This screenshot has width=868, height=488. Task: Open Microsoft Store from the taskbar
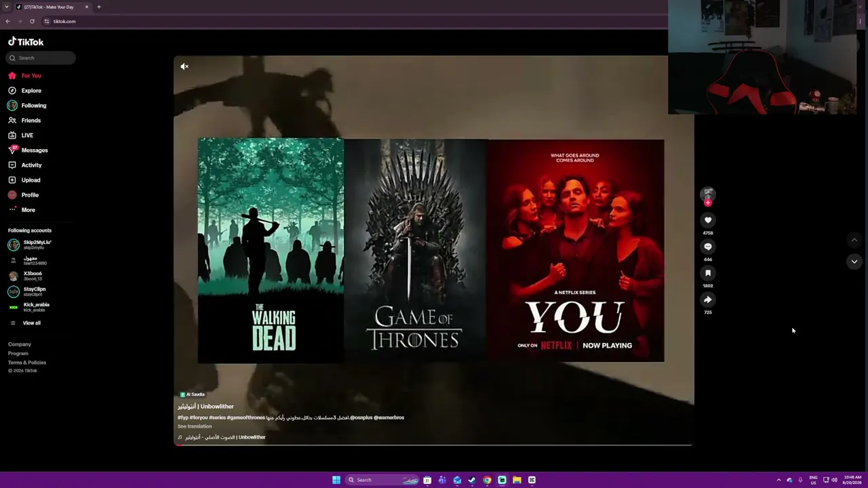[427, 480]
